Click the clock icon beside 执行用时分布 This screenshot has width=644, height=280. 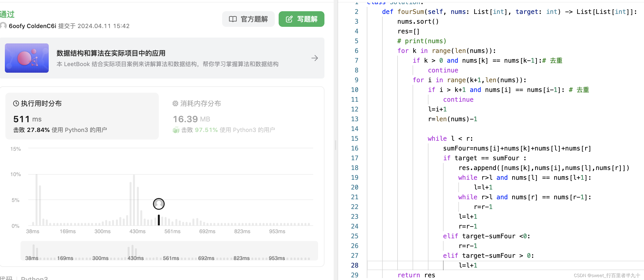[x=16, y=103]
